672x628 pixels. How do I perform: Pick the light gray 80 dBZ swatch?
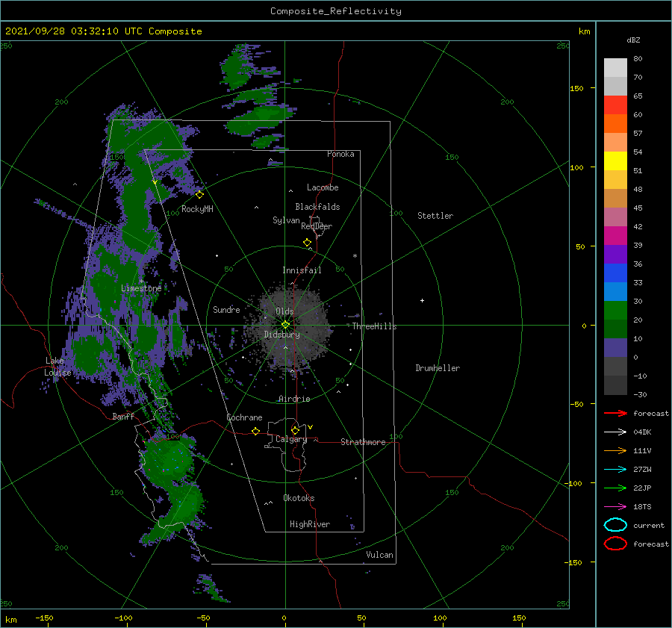click(x=615, y=67)
